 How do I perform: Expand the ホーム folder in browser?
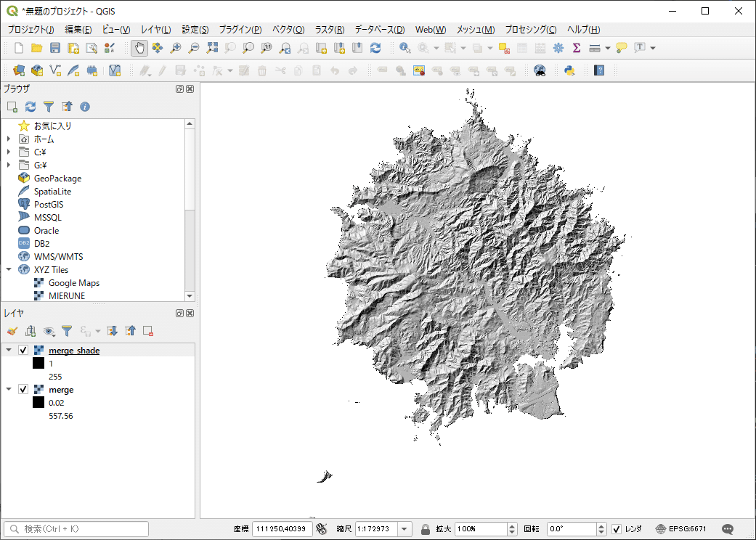pos(9,139)
